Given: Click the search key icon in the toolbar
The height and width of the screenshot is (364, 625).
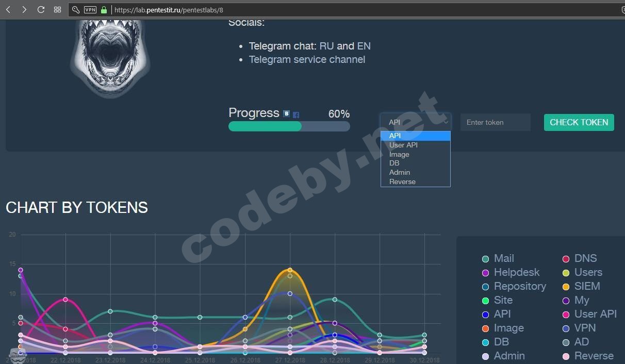Looking at the screenshot, I should coord(75,9).
